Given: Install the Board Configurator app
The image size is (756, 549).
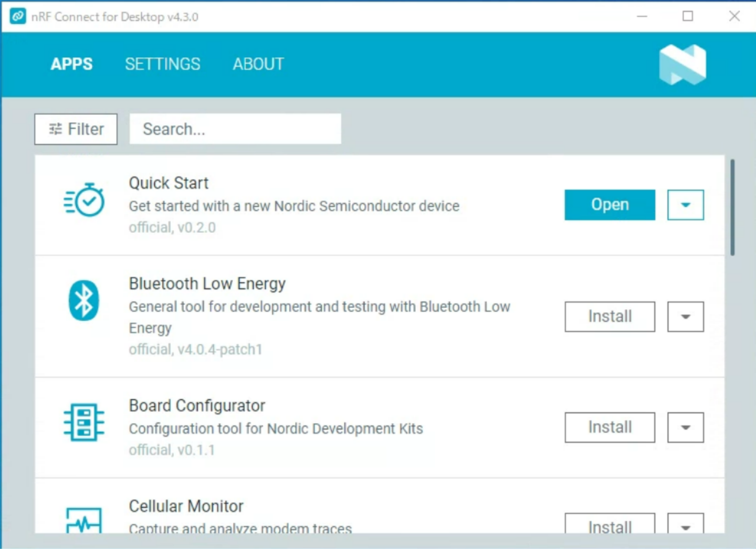Looking at the screenshot, I should point(610,427).
